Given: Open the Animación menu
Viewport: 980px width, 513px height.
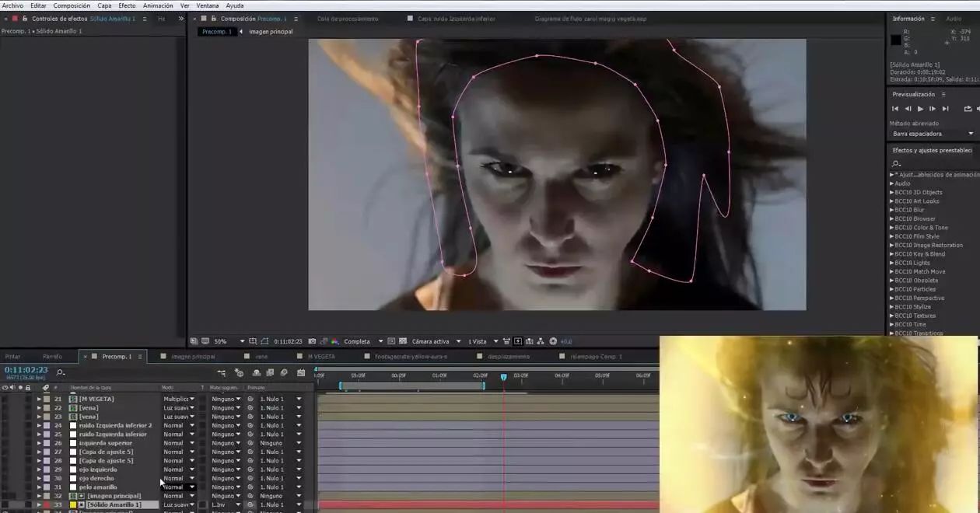Looking at the screenshot, I should tap(158, 5).
